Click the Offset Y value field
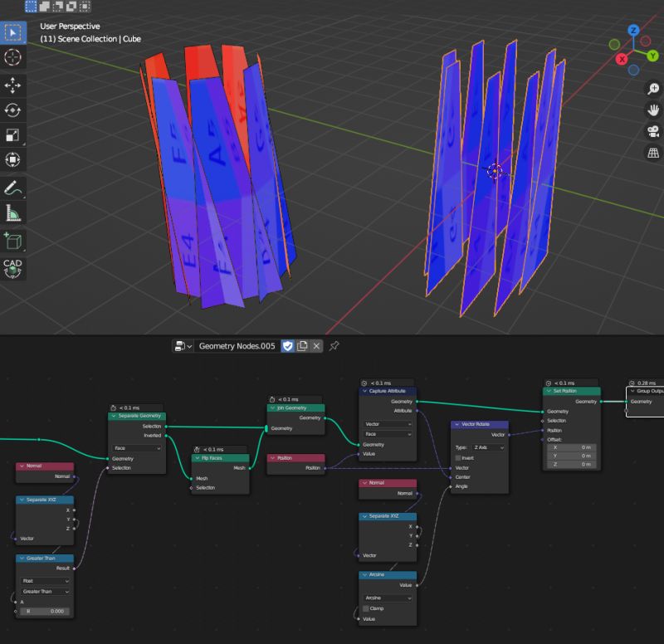 (571, 456)
